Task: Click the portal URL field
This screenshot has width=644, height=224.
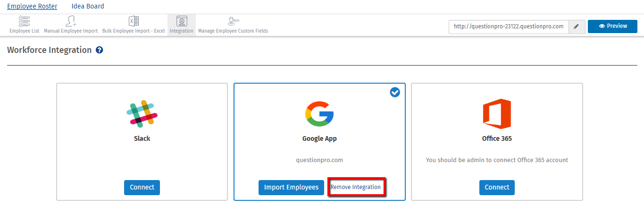Action: [x=509, y=26]
